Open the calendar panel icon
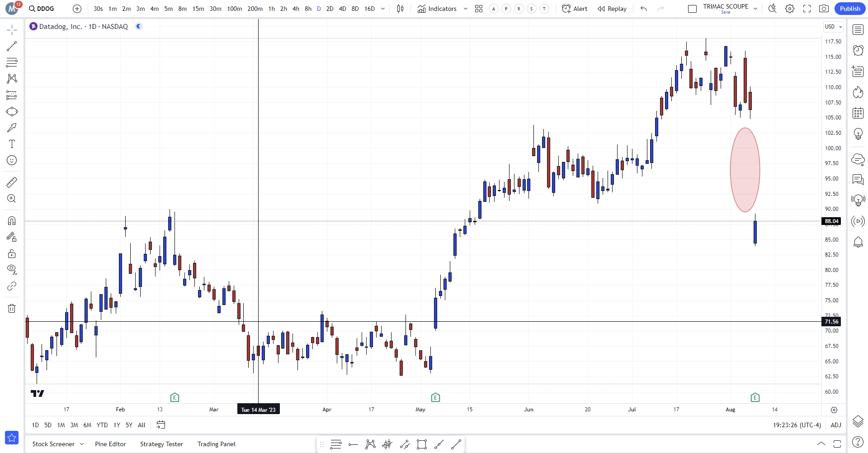 858,113
